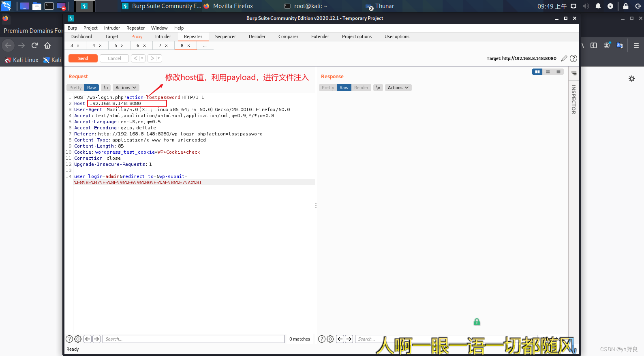Select Pretty view in Response panel
The image size is (644, 356).
pyautogui.click(x=328, y=88)
